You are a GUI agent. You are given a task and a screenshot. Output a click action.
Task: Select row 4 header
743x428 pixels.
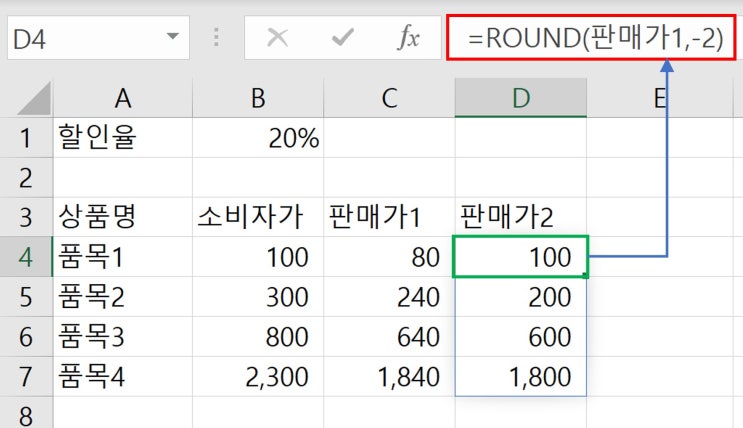pyautogui.click(x=26, y=257)
